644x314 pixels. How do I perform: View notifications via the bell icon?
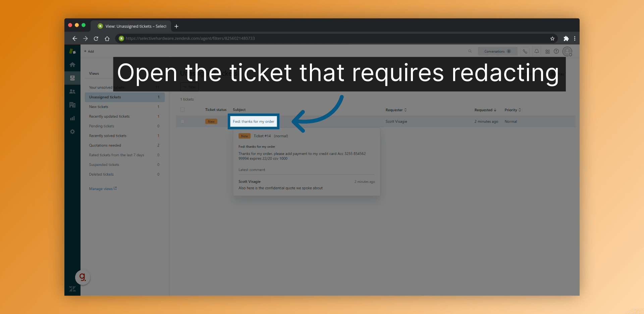point(536,51)
